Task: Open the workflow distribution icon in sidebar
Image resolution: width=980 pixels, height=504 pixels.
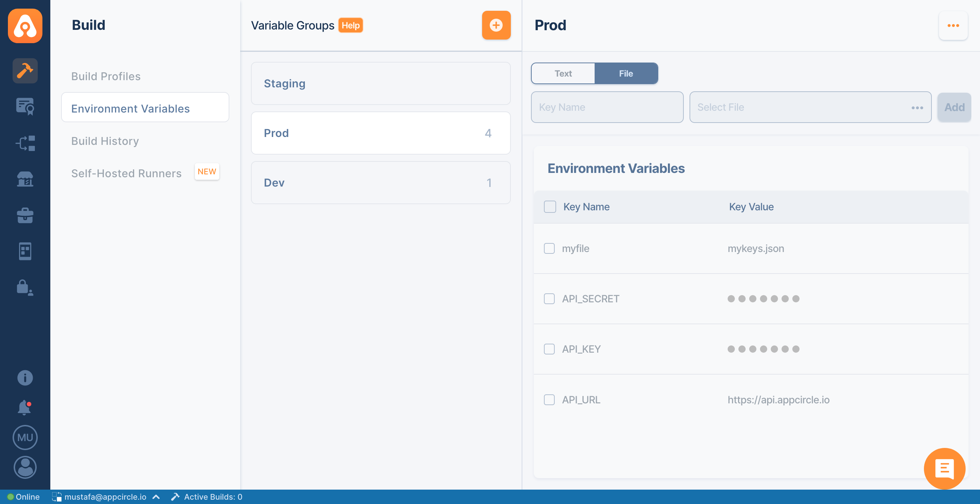Action: click(25, 143)
